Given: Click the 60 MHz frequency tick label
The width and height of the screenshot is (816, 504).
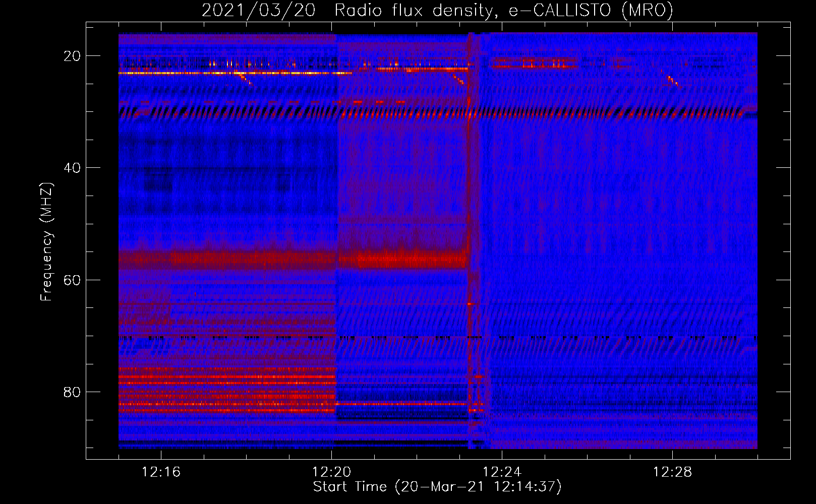Looking at the screenshot, I should click(x=72, y=280).
